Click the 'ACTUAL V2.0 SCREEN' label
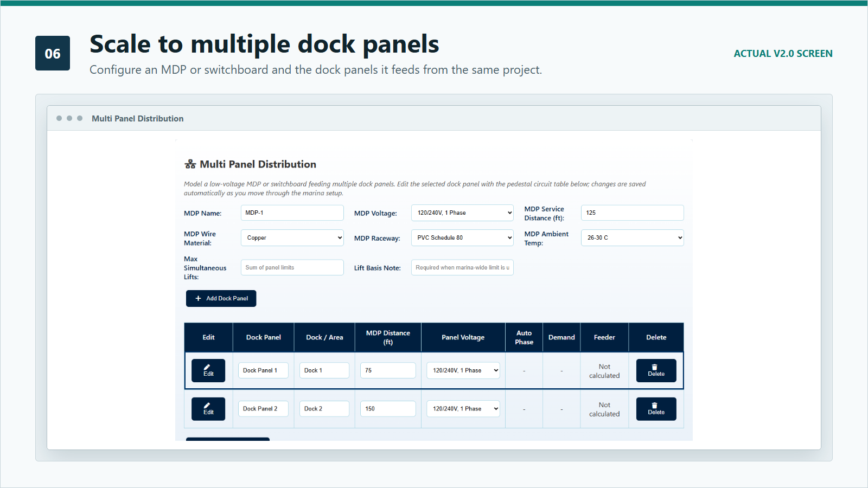The width and height of the screenshot is (868, 488). [783, 54]
